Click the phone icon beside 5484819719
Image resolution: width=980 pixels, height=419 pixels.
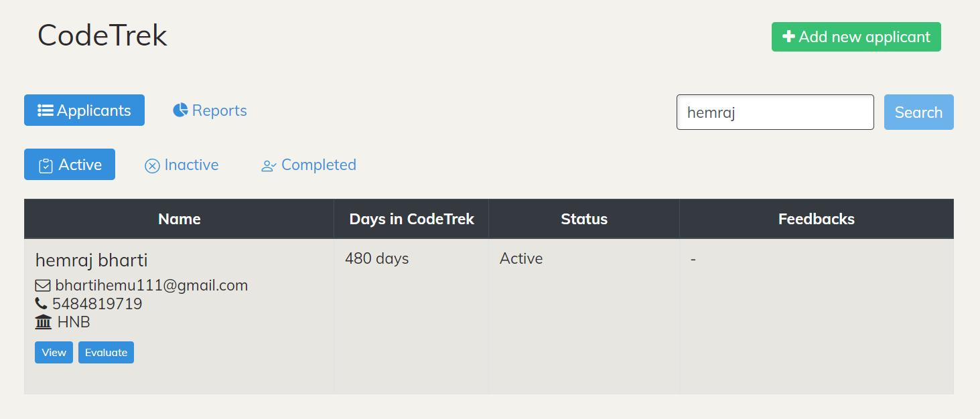click(42, 303)
